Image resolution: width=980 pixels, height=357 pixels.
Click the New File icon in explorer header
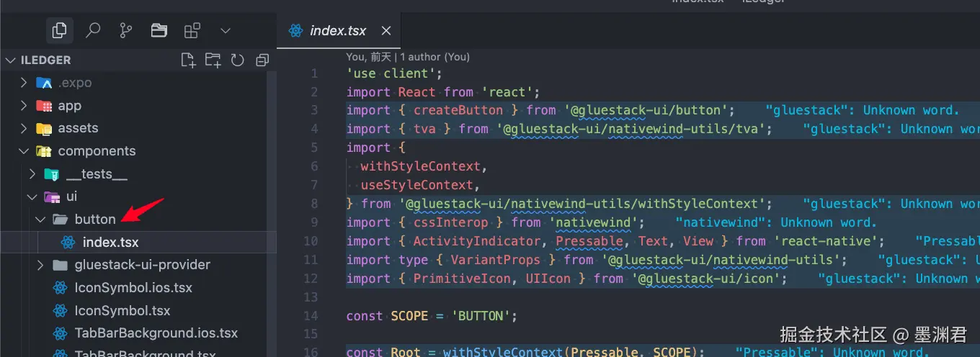188,60
